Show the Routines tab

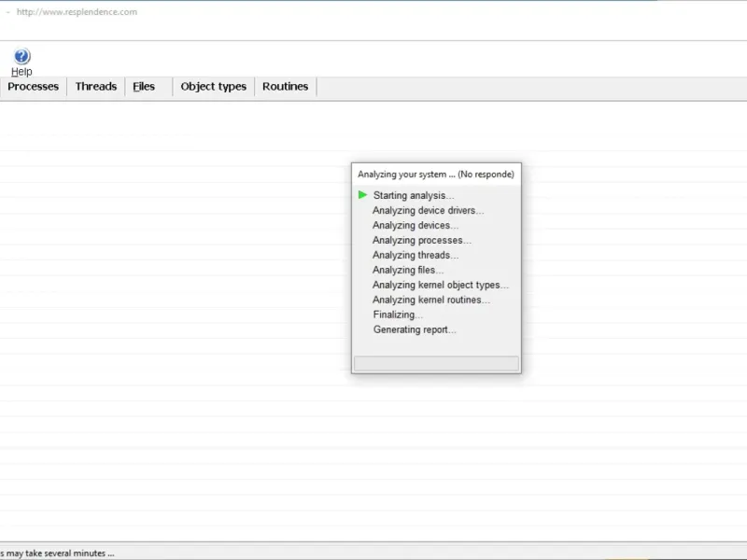point(286,87)
